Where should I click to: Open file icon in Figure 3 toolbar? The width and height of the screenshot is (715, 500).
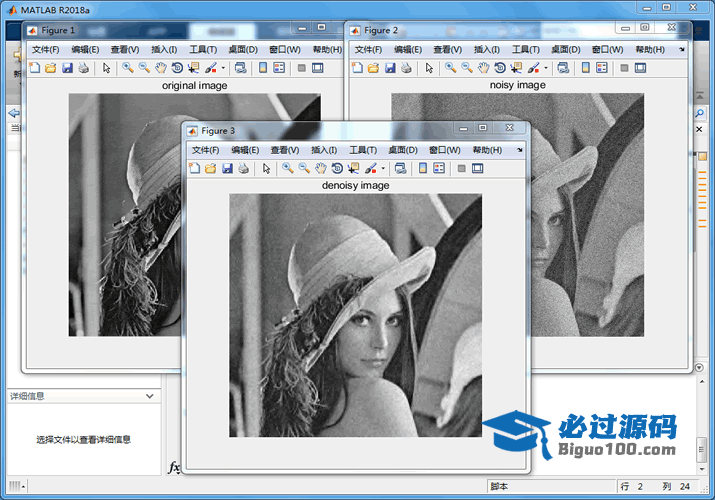point(211,168)
